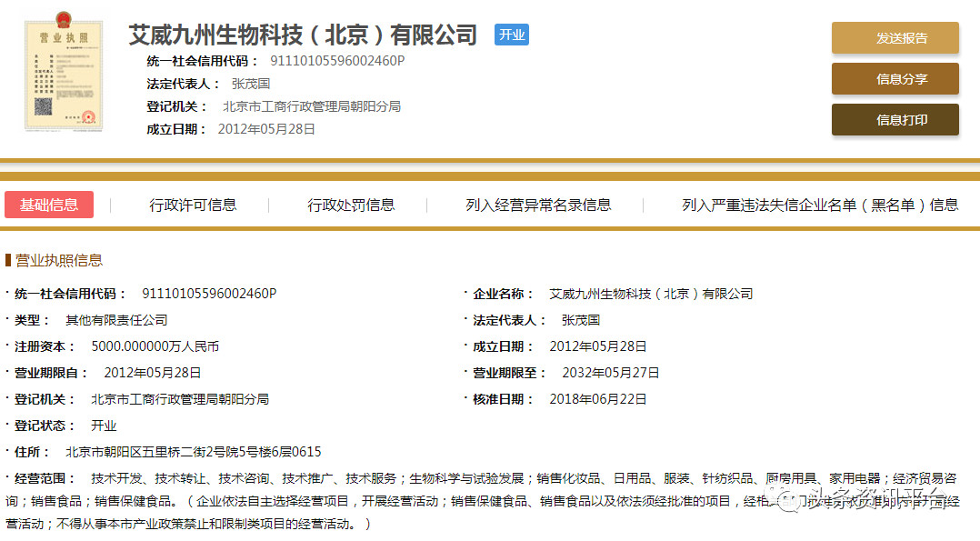Click the QR code on the license image
This screenshot has width=980, height=541.
[43, 107]
